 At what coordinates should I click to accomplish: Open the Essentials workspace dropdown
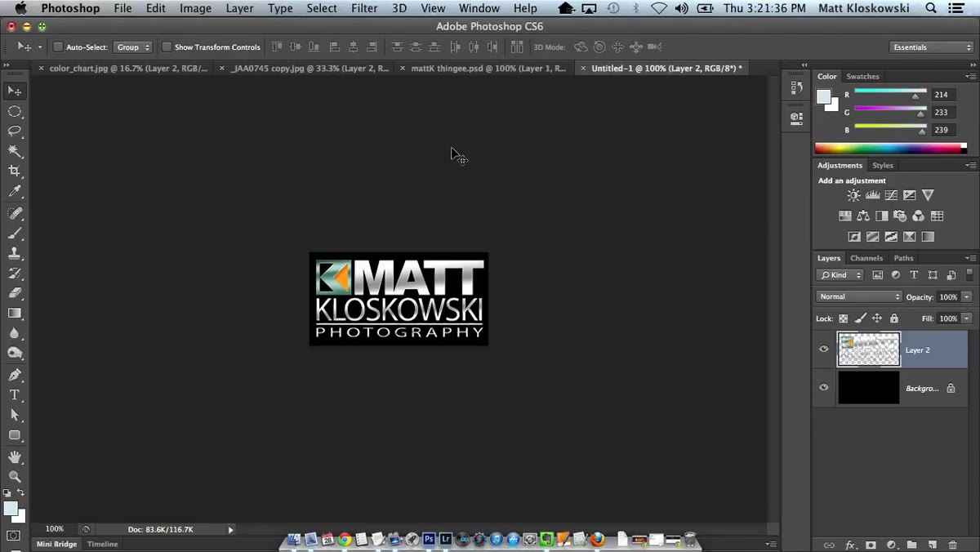pos(931,47)
